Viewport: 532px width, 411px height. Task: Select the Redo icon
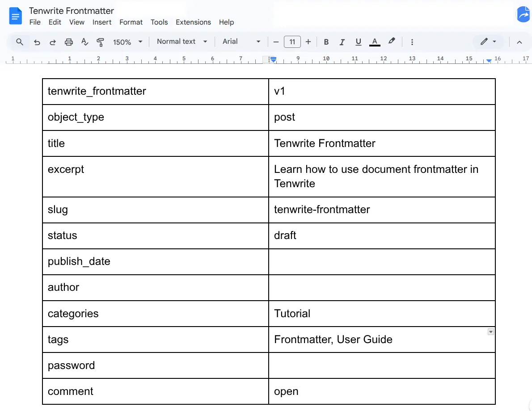tap(53, 42)
